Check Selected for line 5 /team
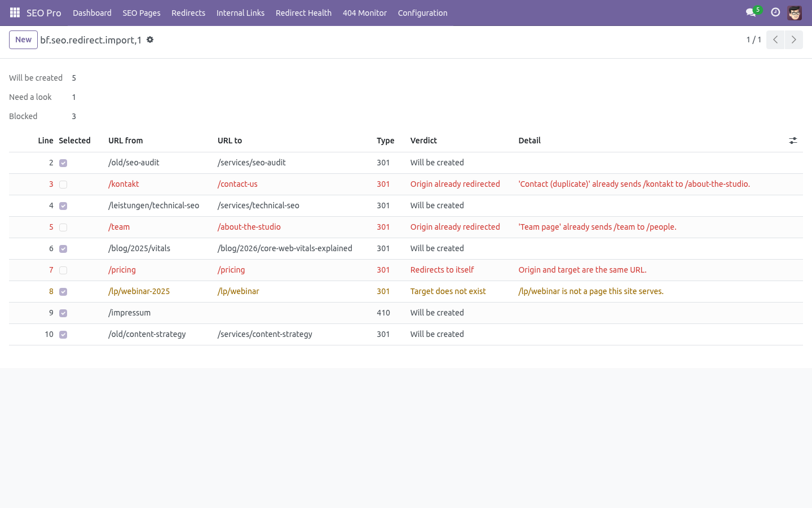The image size is (812, 508). (x=63, y=227)
